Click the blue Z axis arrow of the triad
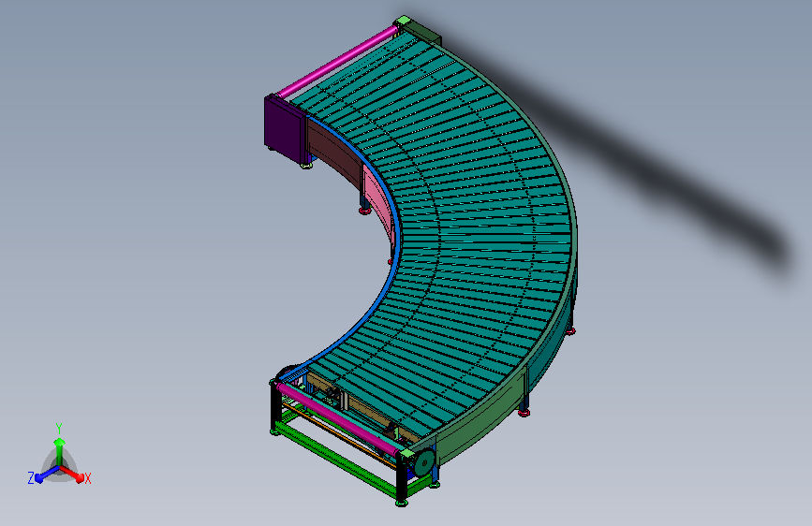Image resolution: width=812 pixels, height=526 pixels. click(47, 474)
